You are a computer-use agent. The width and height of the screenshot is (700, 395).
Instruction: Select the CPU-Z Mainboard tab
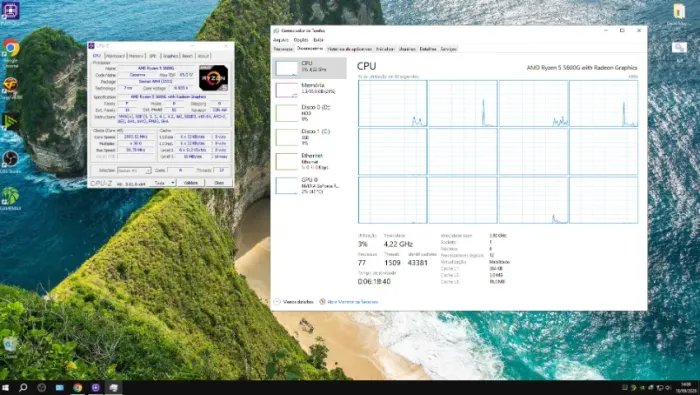[115, 56]
